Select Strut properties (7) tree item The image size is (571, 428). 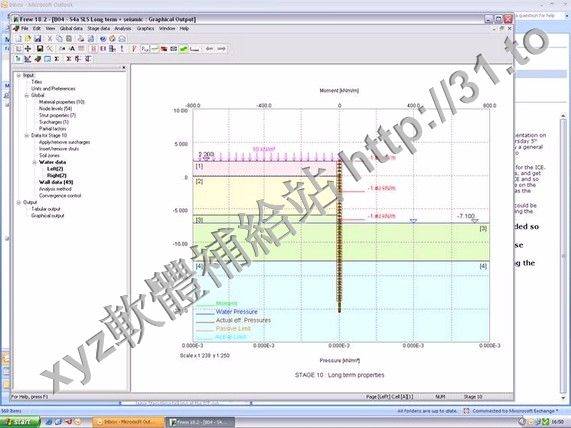[x=57, y=115]
